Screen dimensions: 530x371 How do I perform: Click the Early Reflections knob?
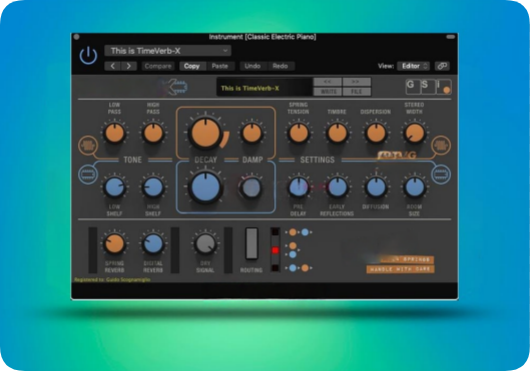point(337,187)
